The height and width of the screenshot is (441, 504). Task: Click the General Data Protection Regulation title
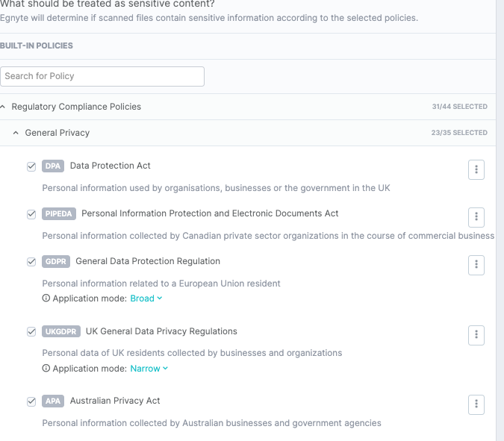[x=148, y=261]
